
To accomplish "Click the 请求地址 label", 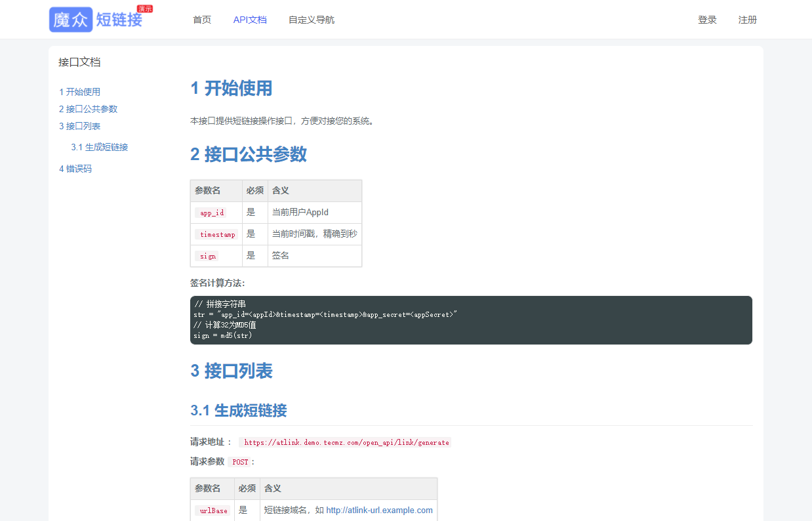I will [x=211, y=442].
